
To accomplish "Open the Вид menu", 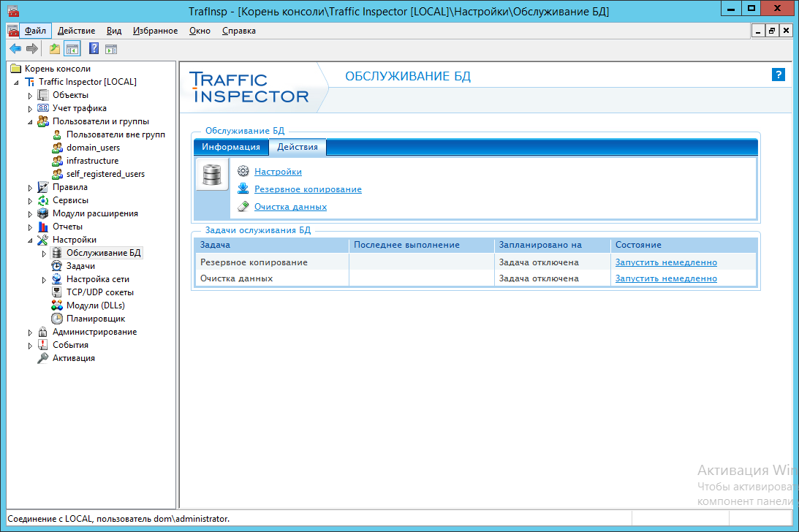I will pyautogui.click(x=114, y=31).
